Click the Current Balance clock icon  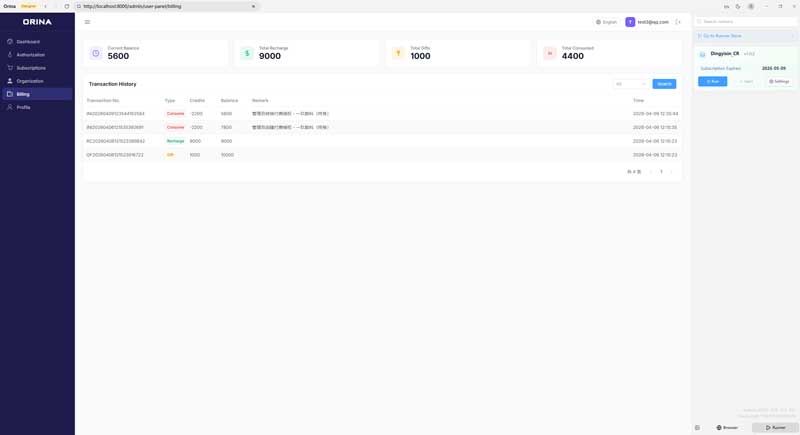96,53
